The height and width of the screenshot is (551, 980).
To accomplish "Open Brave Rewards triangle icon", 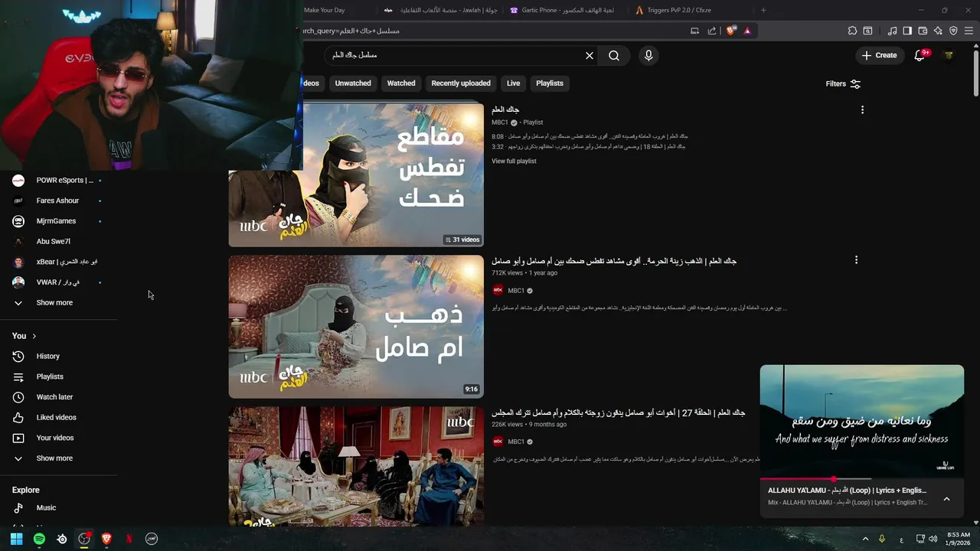I will pos(747,31).
